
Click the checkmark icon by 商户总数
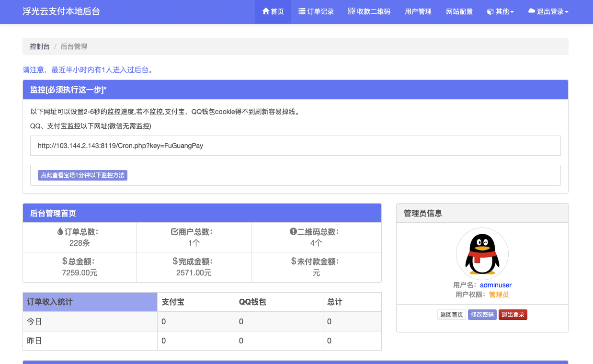(x=174, y=232)
